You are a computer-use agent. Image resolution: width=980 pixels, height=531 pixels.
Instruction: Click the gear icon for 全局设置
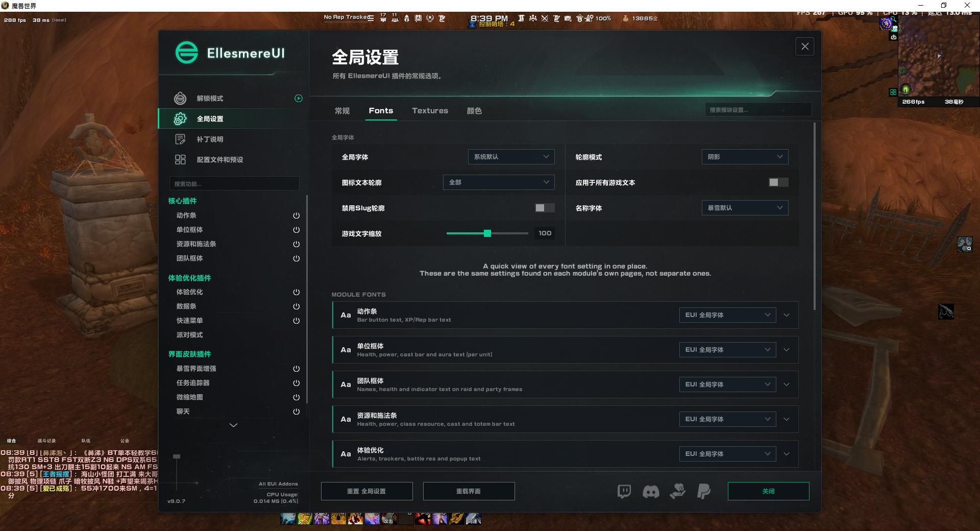click(180, 118)
